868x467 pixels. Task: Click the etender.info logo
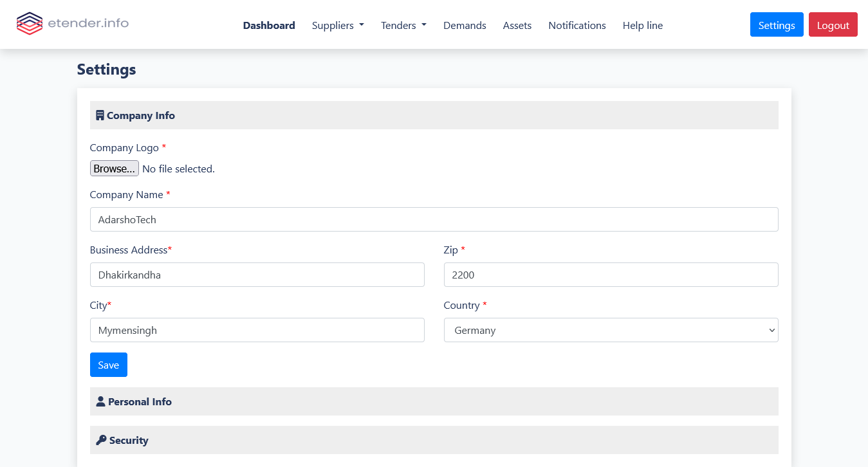73,24
